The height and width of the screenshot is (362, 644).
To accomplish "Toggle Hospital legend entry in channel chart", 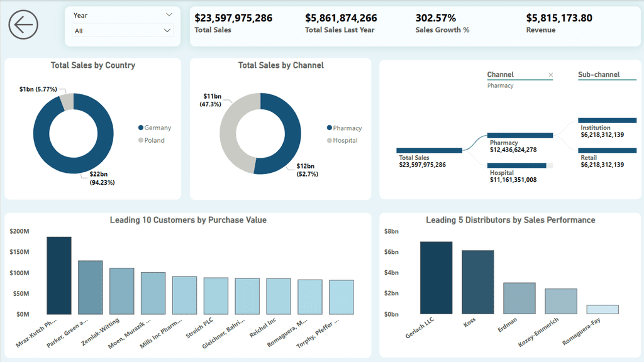I will click(342, 140).
